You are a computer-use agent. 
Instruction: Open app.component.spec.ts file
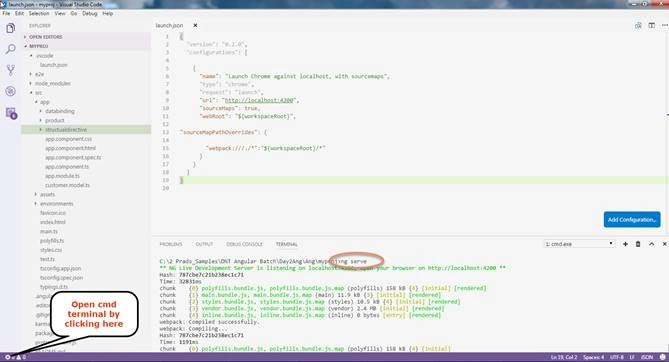tap(73, 158)
